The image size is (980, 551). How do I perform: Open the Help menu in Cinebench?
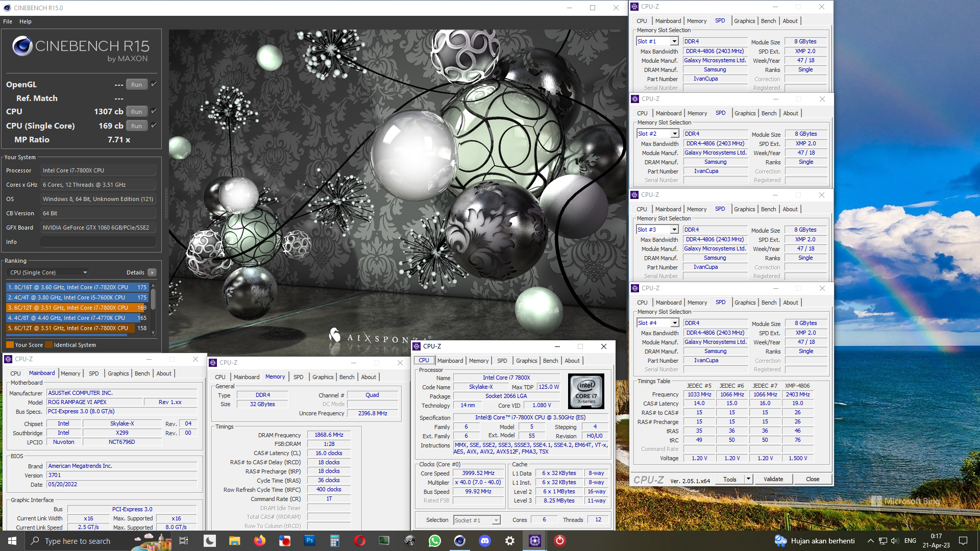(26, 21)
